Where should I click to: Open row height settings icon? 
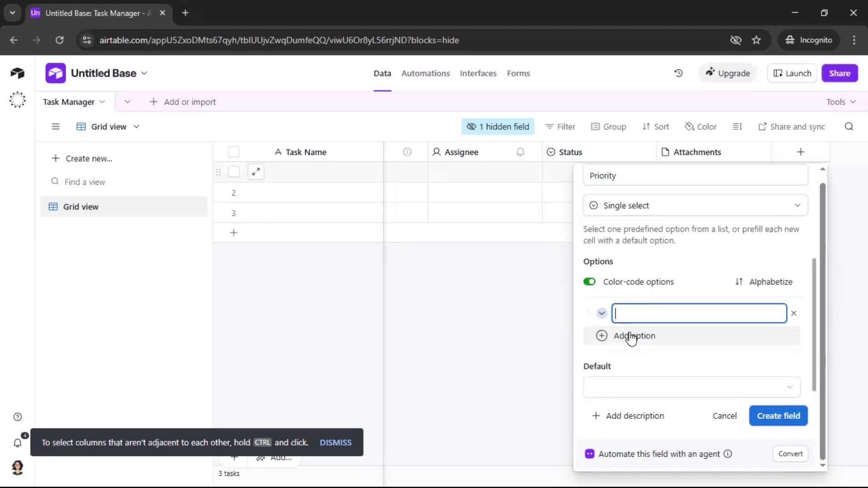point(737,127)
